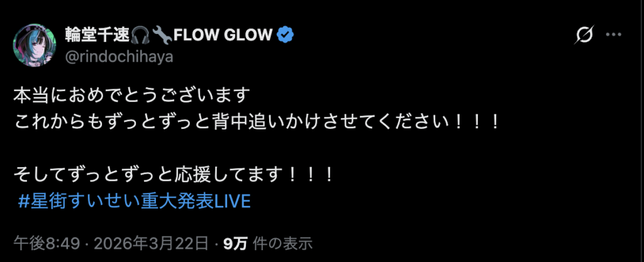The image size is (644, 262).
Task: Click the line starting これからもずっとずっと
Action: (x=257, y=122)
